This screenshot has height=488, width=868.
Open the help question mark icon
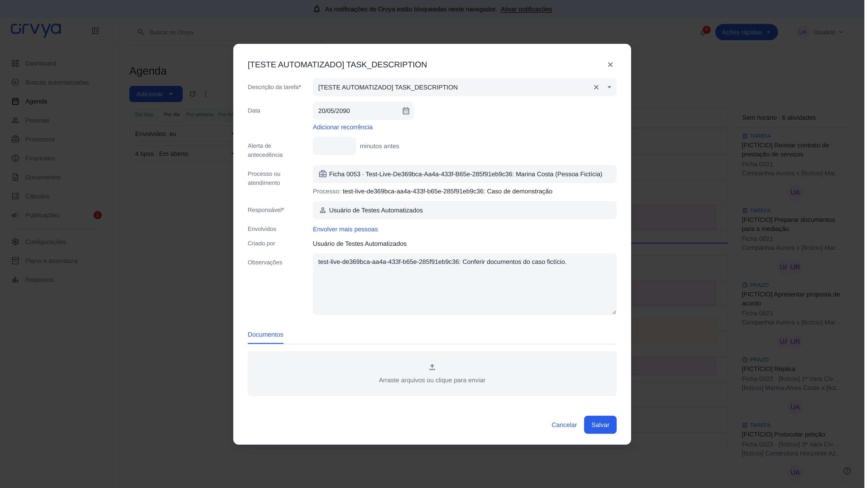coord(847,471)
